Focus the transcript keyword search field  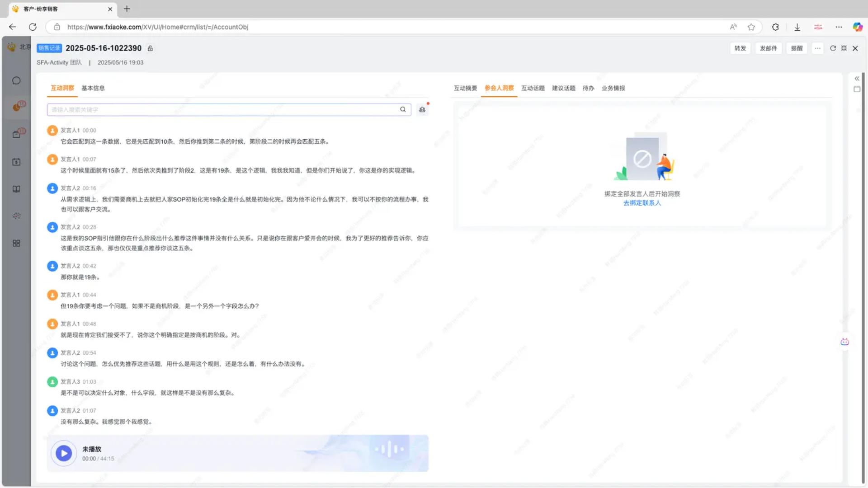[222, 110]
